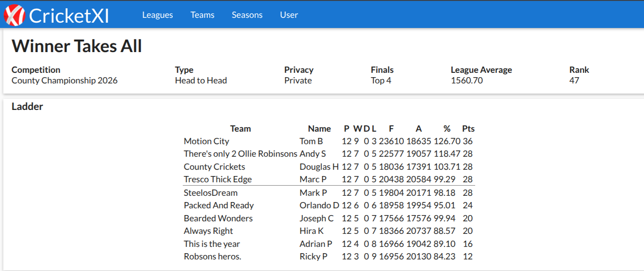Viewport: 644px width, 271px height.
Task: Open the Motion City team
Action: [206, 141]
